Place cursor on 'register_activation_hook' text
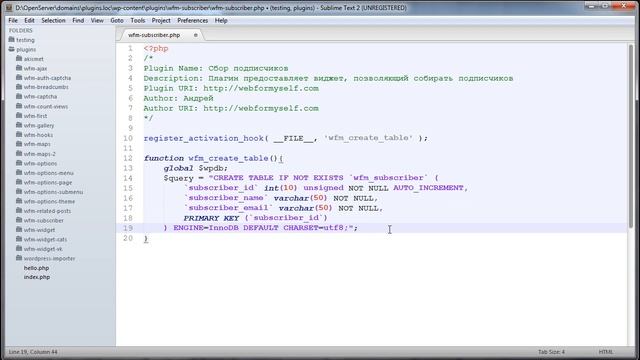This screenshot has width=640, height=360. (204, 138)
